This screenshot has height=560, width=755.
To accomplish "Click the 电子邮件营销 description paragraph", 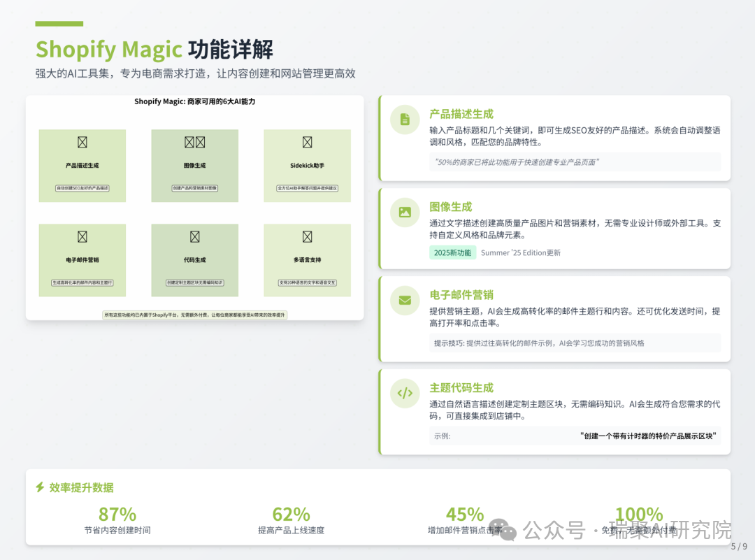I will (x=575, y=317).
